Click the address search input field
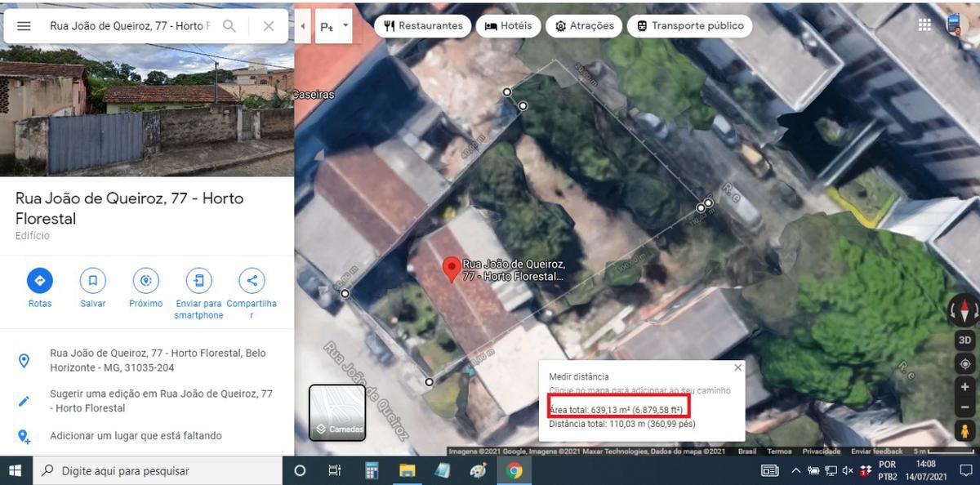 [x=130, y=26]
